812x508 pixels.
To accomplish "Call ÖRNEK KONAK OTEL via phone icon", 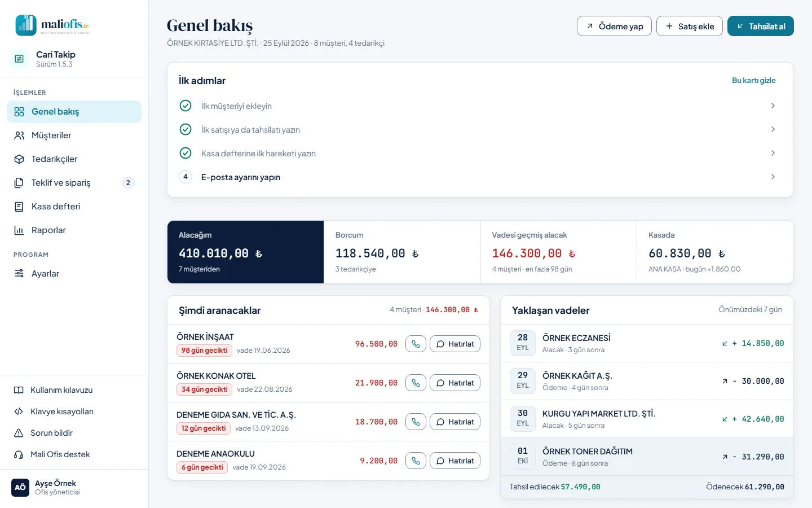I will click(416, 383).
